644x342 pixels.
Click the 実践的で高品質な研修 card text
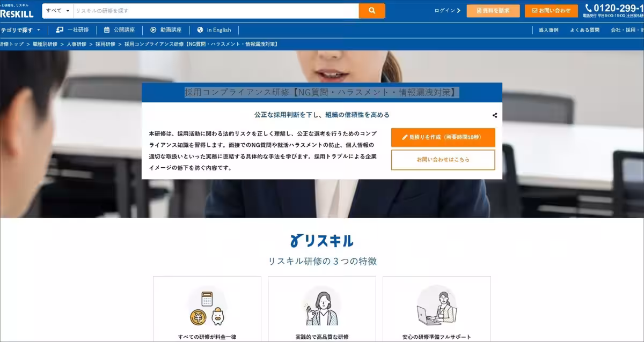click(x=322, y=337)
